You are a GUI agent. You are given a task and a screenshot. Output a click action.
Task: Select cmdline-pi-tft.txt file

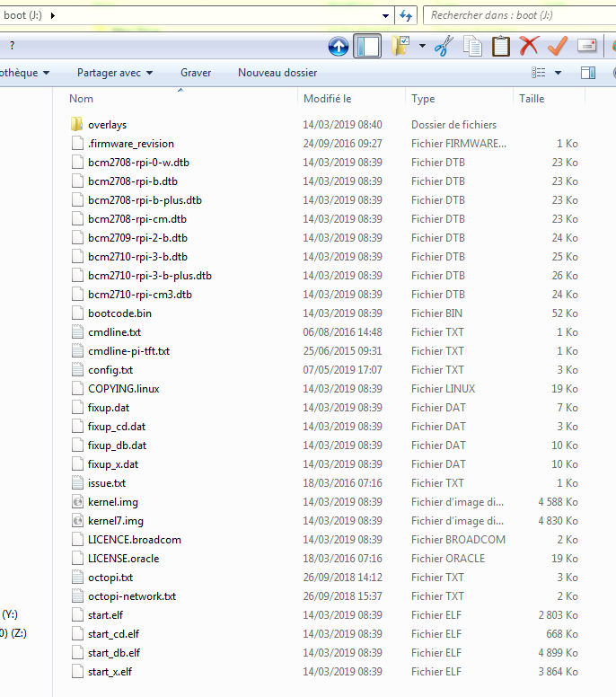[x=128, y=351]
